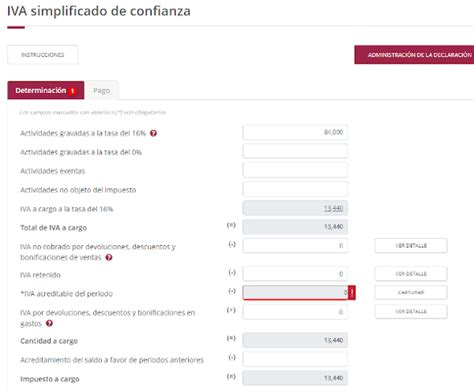Screen dimensions: 474x391
Task: Click red error indicator on IVA acreditable field
Action: pos(352,293)
